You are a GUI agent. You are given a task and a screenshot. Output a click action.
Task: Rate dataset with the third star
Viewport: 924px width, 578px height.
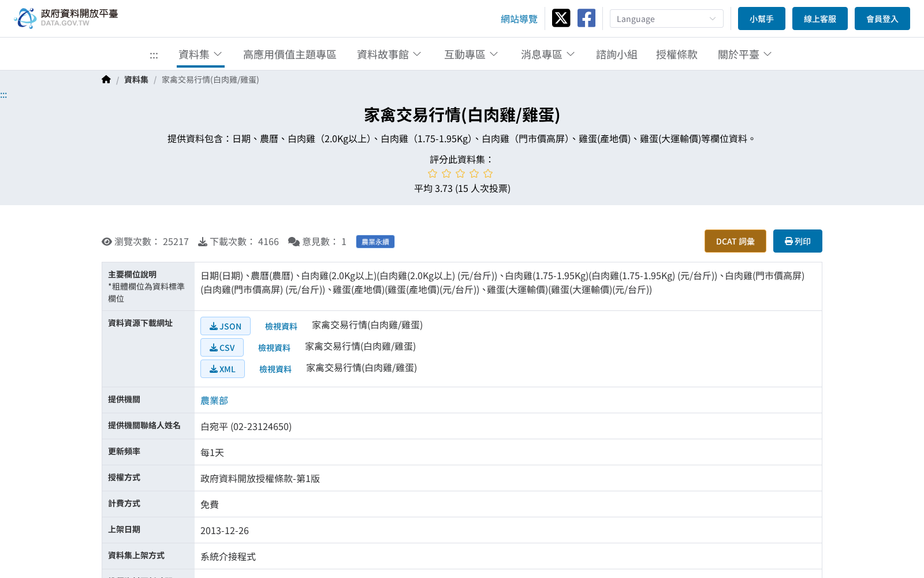click(x=460, y=173)
